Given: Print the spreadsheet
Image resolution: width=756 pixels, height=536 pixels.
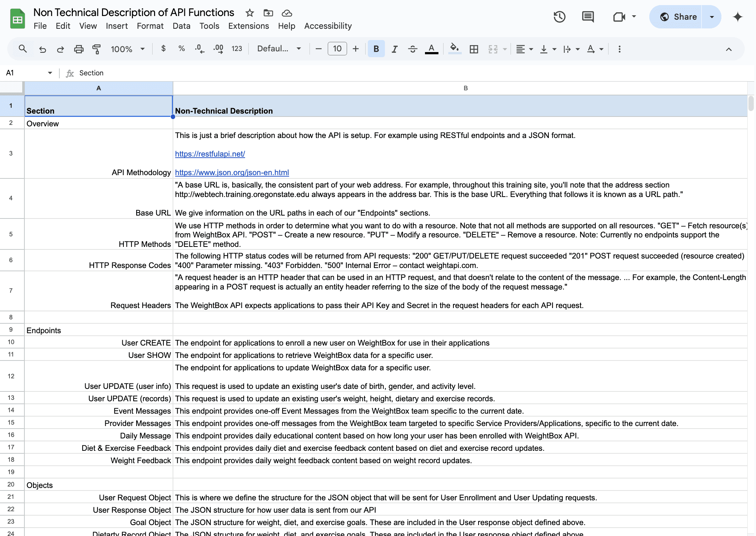Looking at the screenshot, I should click(79, 49).
